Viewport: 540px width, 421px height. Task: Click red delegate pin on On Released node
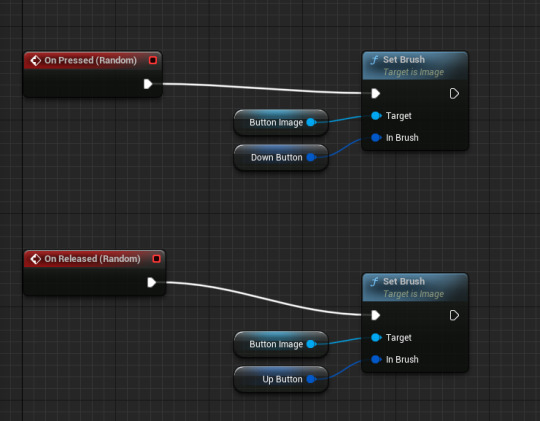tap(156, 258)
